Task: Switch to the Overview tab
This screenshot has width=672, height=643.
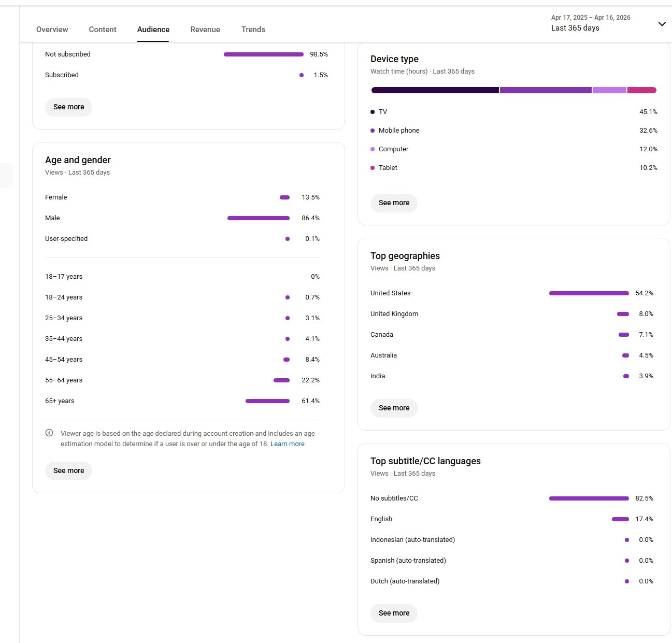Action: tap(52, 30)
